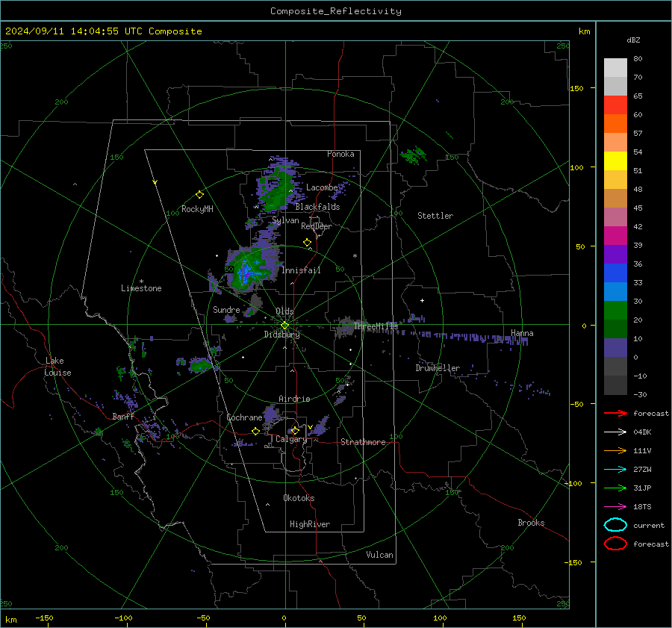Select the orange 60 dBZ color swatch
This screenshot has width=672, height=628.
[x=615, y=124]
